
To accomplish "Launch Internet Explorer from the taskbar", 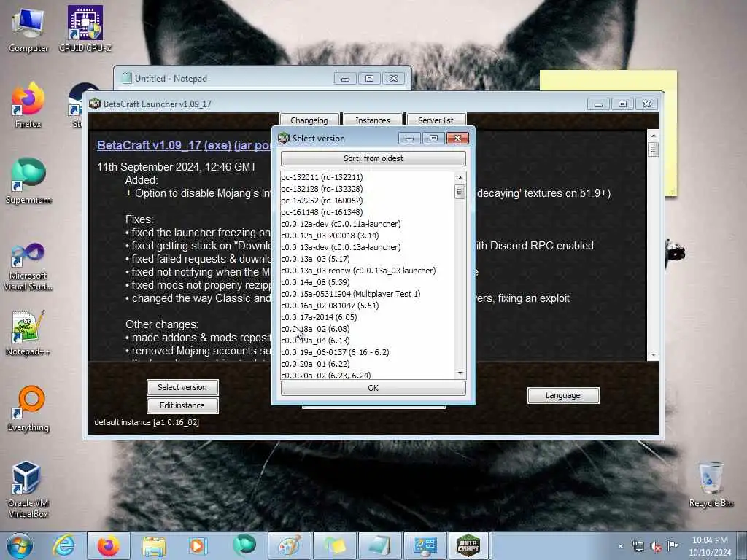I will (63, 545).
